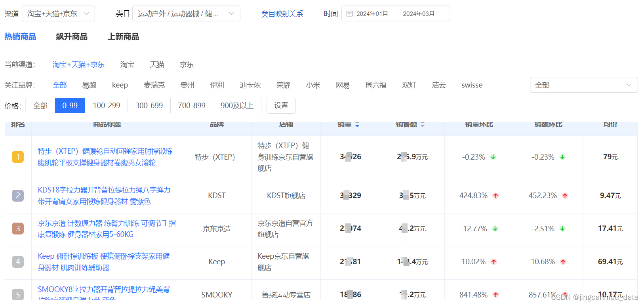Click the up arrow beside 10.02%

(493, 262)
